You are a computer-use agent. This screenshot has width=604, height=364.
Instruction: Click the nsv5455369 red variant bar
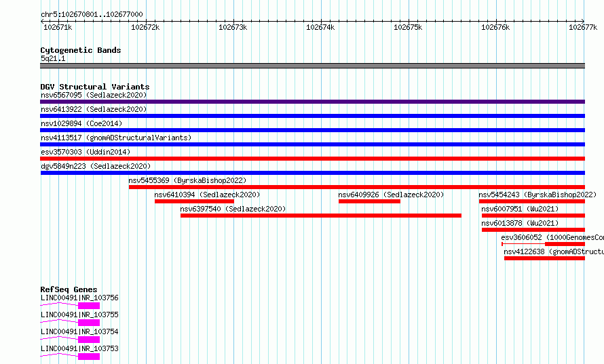pos(357,187)
